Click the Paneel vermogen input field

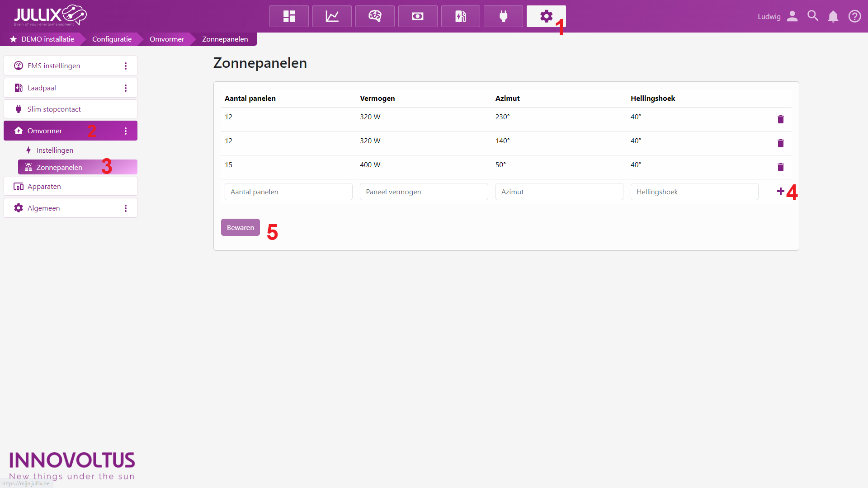tap(423, 192)
